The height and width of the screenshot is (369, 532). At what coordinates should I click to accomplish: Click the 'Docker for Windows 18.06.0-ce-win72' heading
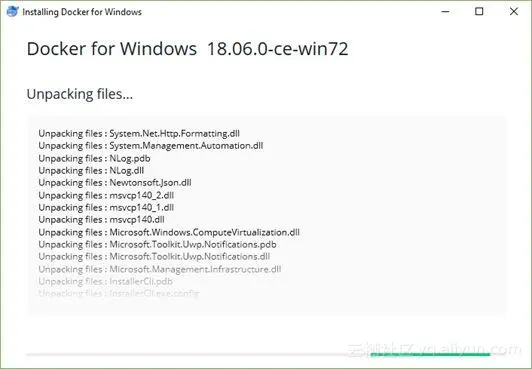(x=187, y=49)
